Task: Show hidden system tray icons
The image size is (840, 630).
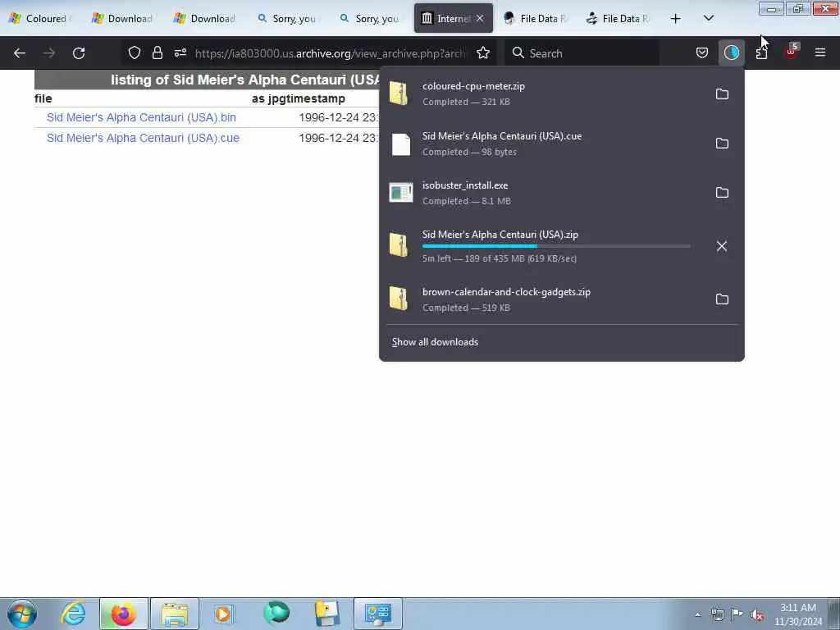Action: point(697,614)
